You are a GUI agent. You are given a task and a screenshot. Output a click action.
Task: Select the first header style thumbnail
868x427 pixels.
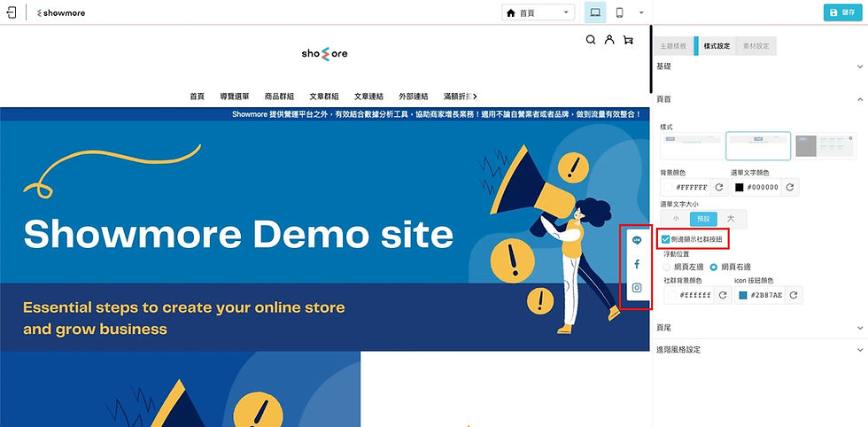coord(692,146)
